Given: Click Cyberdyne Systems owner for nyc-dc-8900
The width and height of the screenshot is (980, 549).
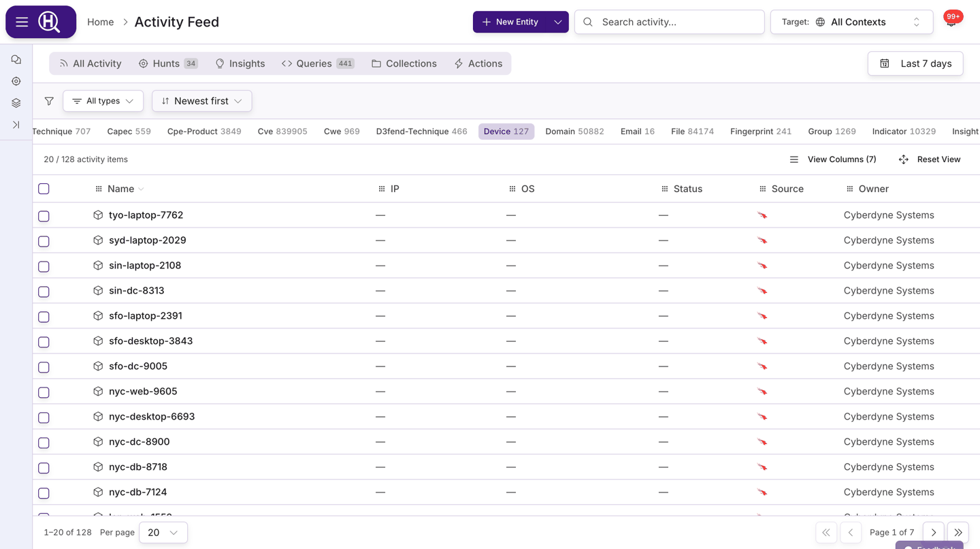Looking at the screenshot, I should tap(889, 441).
